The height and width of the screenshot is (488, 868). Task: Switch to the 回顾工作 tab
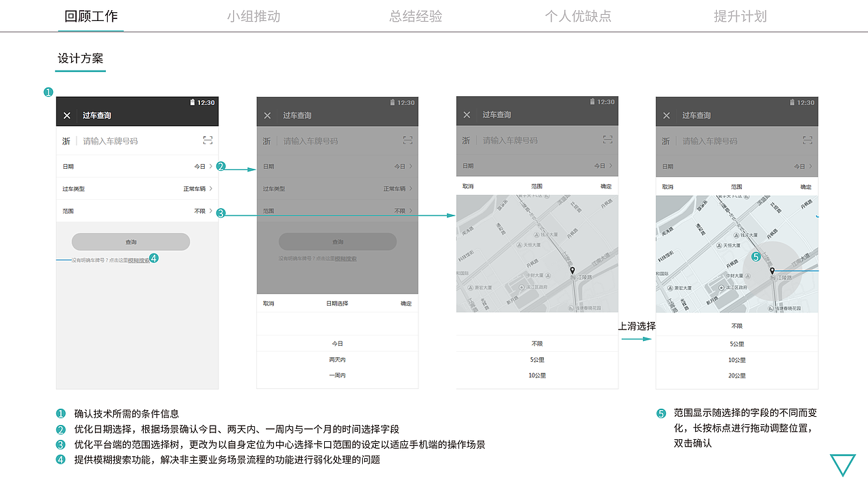click(x=91, y=16)
